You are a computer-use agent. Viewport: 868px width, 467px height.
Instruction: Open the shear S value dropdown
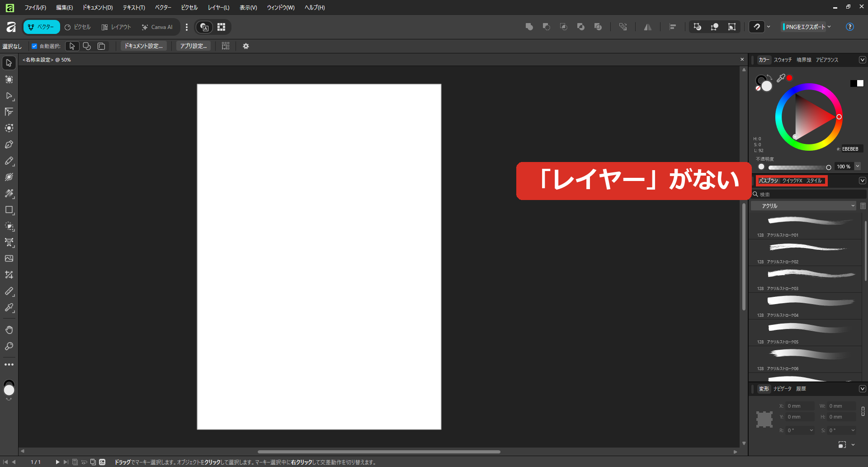(x=853, y=430)
